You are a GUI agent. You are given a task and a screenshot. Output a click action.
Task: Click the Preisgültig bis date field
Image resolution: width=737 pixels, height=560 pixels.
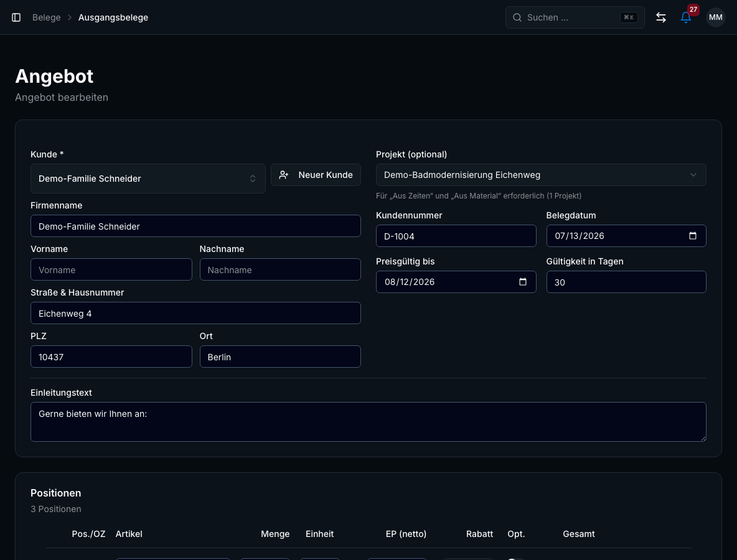click(456, 282)
